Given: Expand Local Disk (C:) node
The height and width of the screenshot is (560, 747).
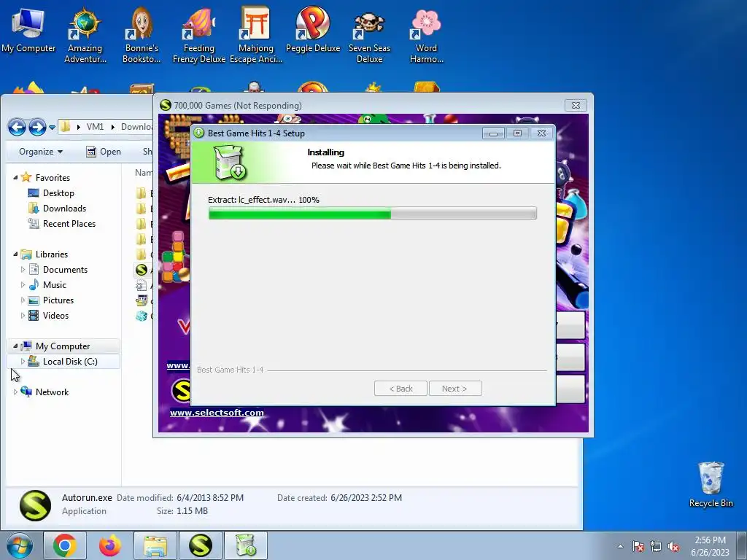Looking at the screenshot, I should [x=23, y=362].
